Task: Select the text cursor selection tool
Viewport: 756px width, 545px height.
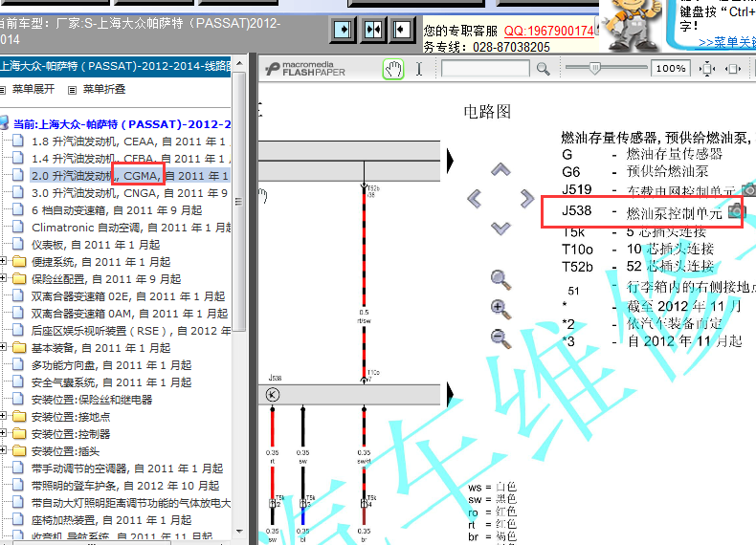Action: (x=419, y=69)
